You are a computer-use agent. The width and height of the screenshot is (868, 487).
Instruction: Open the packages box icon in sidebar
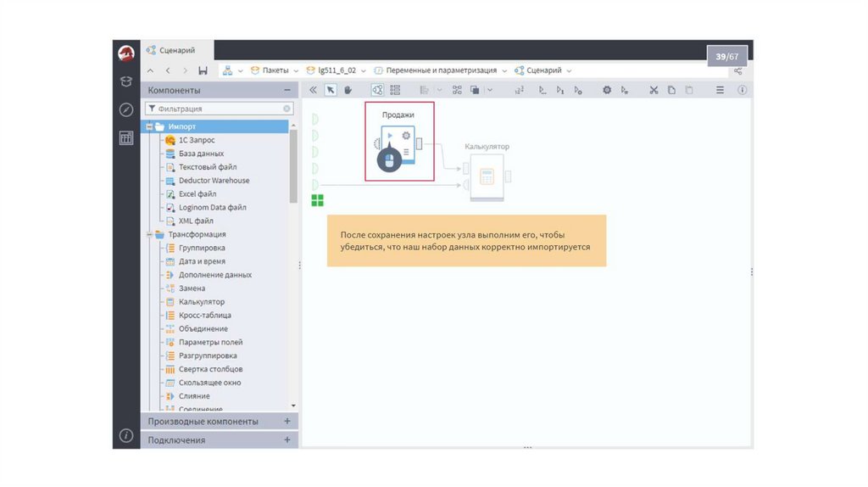pos(126,81)
